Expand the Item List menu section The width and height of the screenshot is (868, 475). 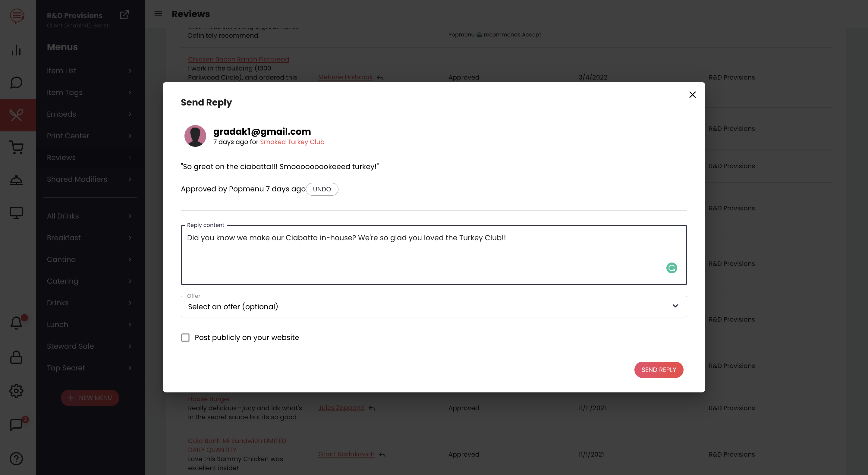pos(90,71)
